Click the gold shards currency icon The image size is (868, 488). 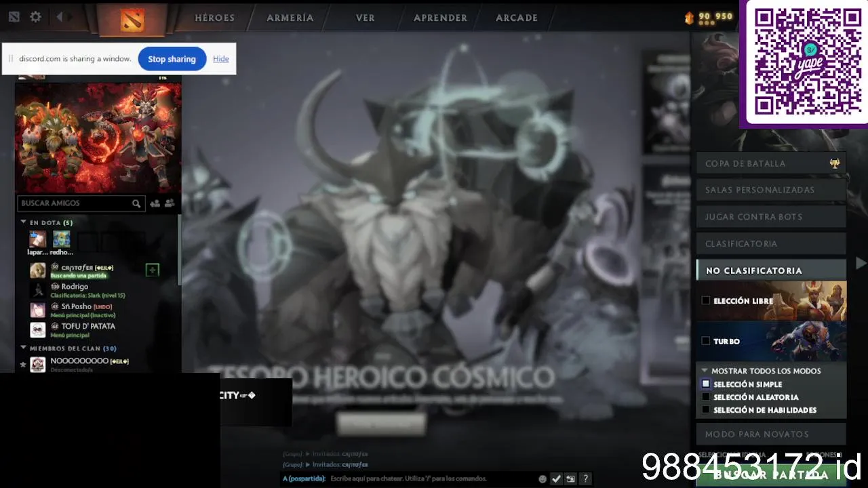click(690, 18)
